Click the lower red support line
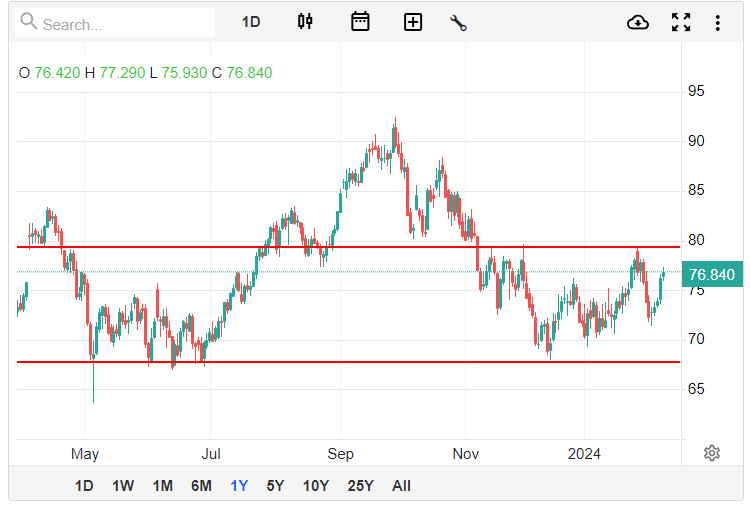The height and width of the screenshot is (517, 750). point(348,362)
